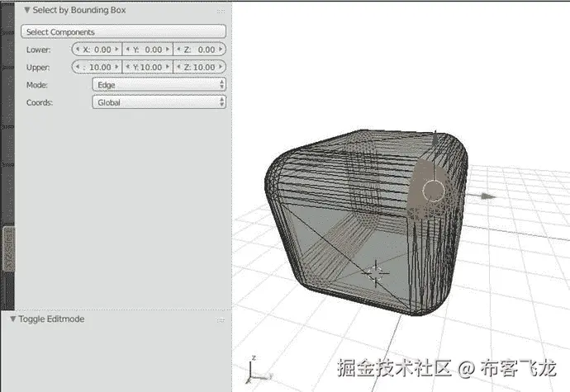Increase the Lower X value arrow
Screen dimensions: 570x392
tap(116, 49)
